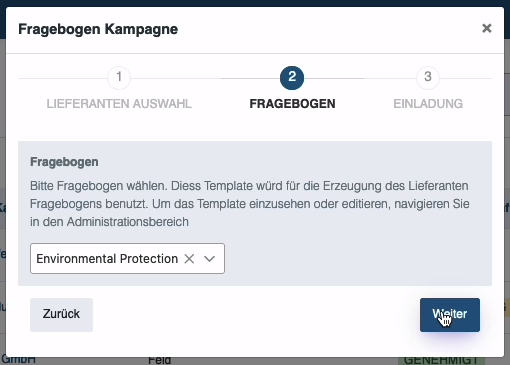
Task: Switch to the Lieferanten Auswahl step label
Action: point(119,104)
